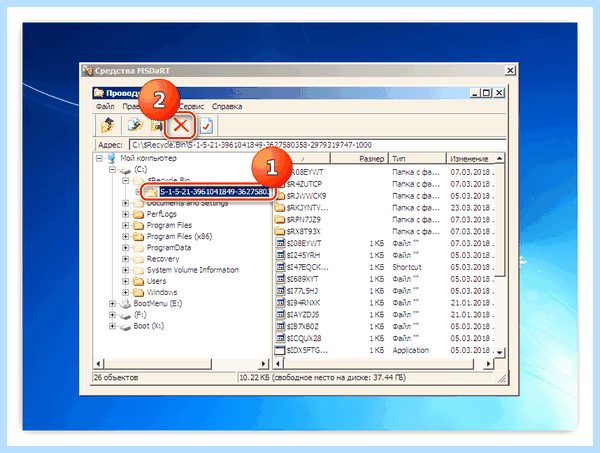The height and width of the screenshot is (453, 600).
Task: Expand the ProgramData folder node
Action: coord(125,248)
